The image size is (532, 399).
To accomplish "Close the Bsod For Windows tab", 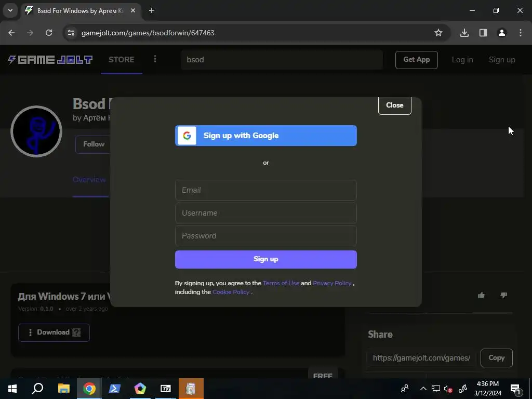I will coord(133,10).
